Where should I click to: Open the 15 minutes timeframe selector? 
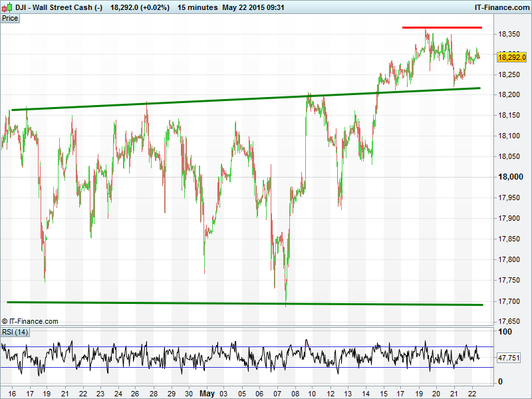198,7
